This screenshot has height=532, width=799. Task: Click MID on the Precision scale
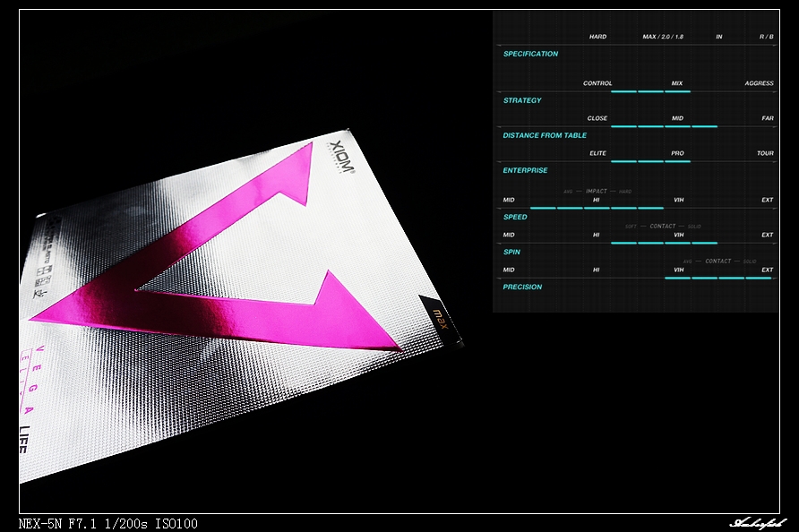point(509,270)
